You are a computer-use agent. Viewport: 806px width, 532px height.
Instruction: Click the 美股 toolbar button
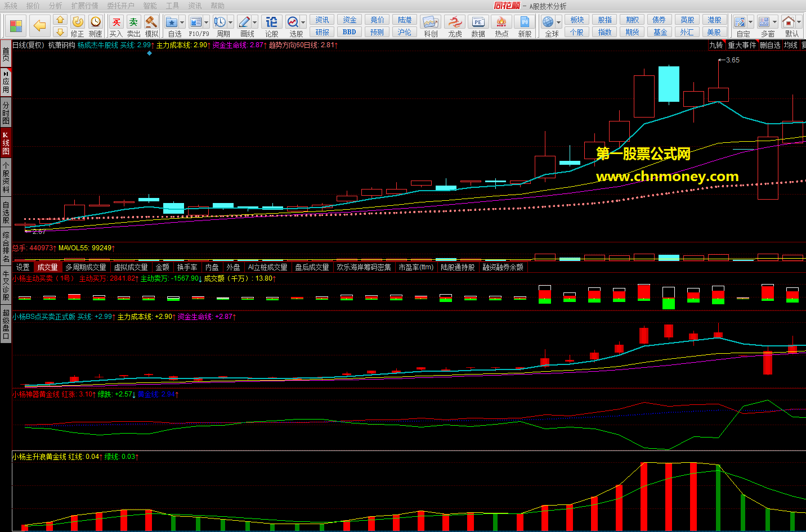714,32
